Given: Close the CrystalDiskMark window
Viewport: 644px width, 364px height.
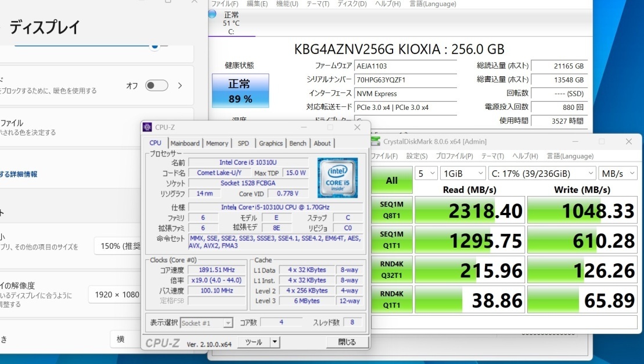Looking at the screenshot, I should tap(628, 141).
